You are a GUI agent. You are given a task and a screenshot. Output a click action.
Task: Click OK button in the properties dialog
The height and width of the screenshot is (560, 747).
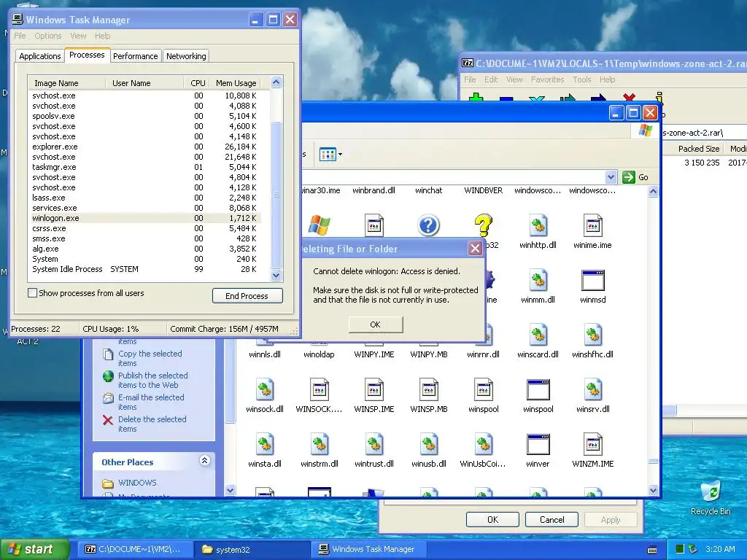click(x=492, y=519)
